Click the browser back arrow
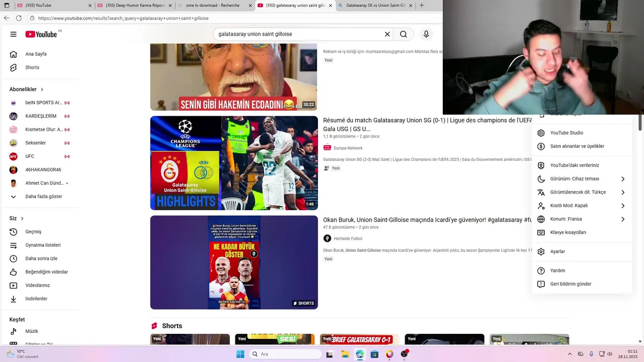This screenshot has width=644, height=362. point(7,18)
